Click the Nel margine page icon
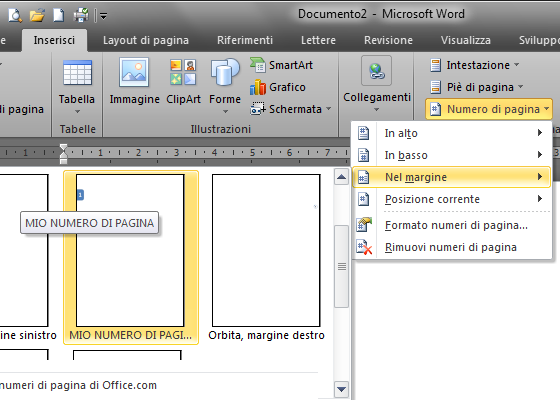Image resolution: width=560 pixels, height=400 pixels. (364, 177)
